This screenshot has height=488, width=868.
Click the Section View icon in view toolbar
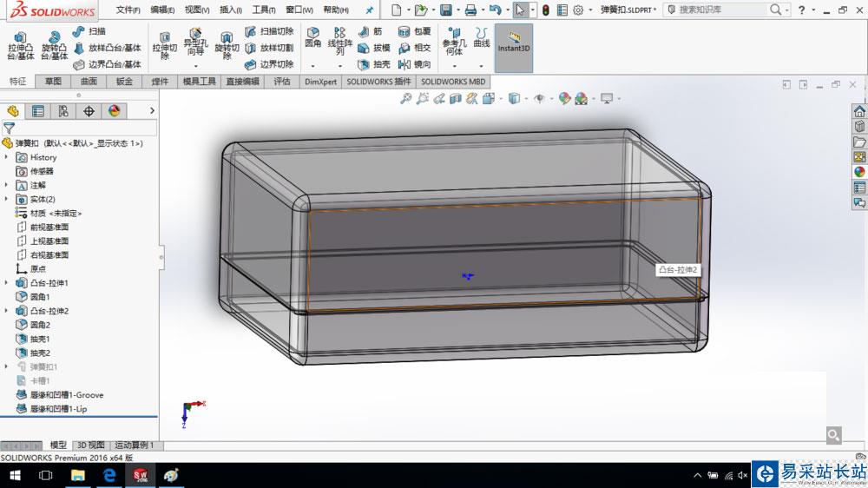455,99
